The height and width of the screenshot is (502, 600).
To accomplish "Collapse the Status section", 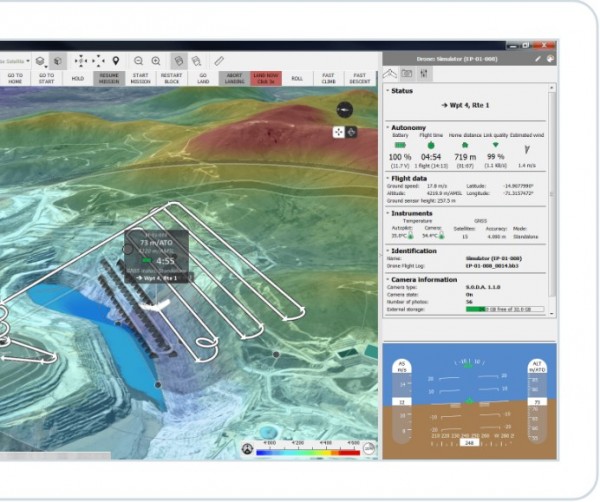I will point(388,91).
